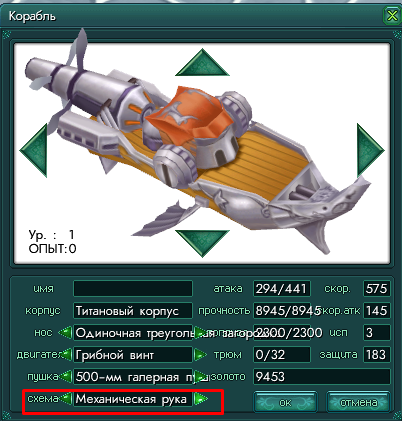The width and height of the screenshot is (402, 421).
Task: Switch to previous двигатель with left arrow
Action: 65,355
